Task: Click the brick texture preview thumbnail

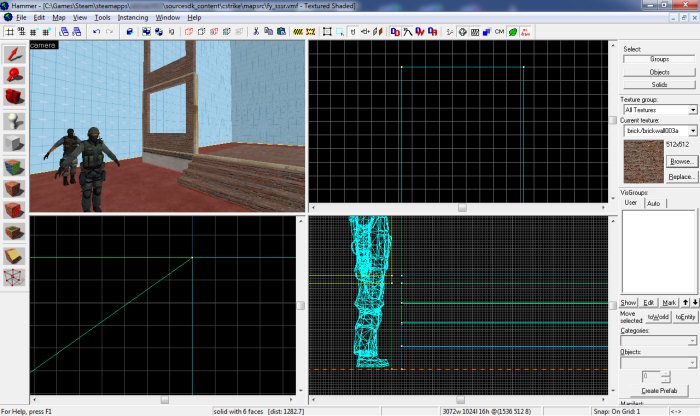Action: 643,162
